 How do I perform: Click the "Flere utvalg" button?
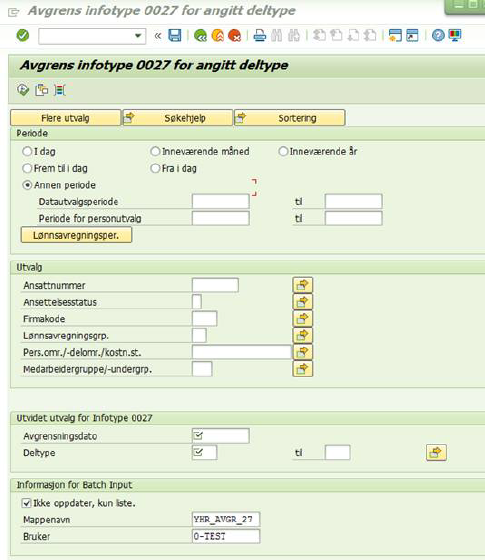pyautogui.click(x=65, y=118)
